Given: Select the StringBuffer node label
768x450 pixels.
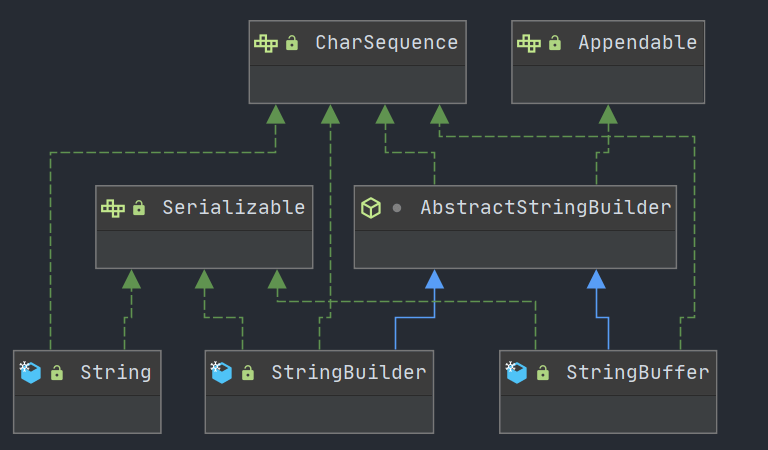Looking at the screenshot, I should click(637, 373).
